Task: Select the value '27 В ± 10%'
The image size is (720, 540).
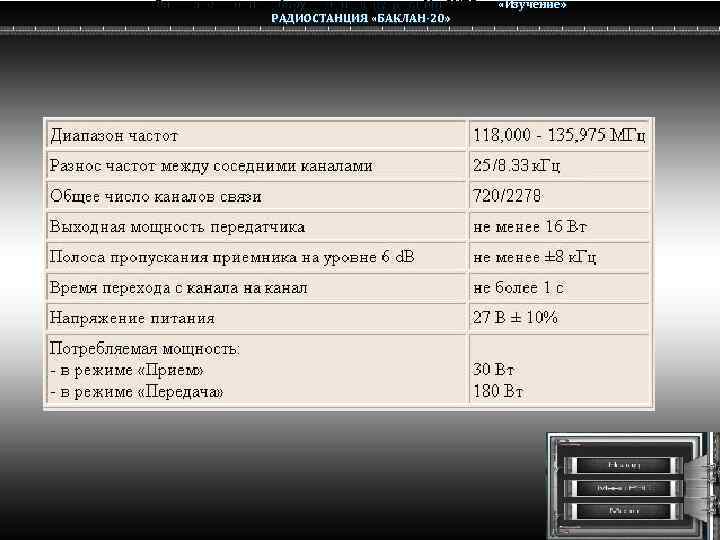Action: (516, 318)
